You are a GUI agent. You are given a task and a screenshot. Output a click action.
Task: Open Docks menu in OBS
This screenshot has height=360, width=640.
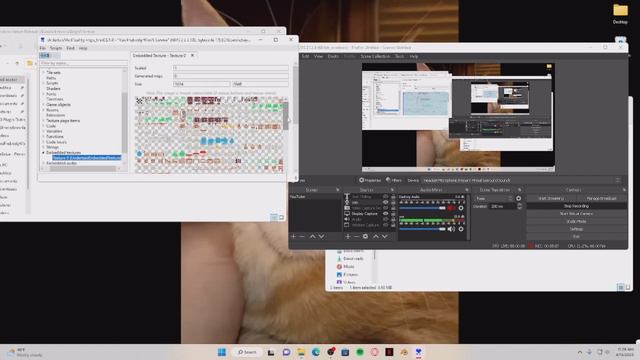[333, 56]
